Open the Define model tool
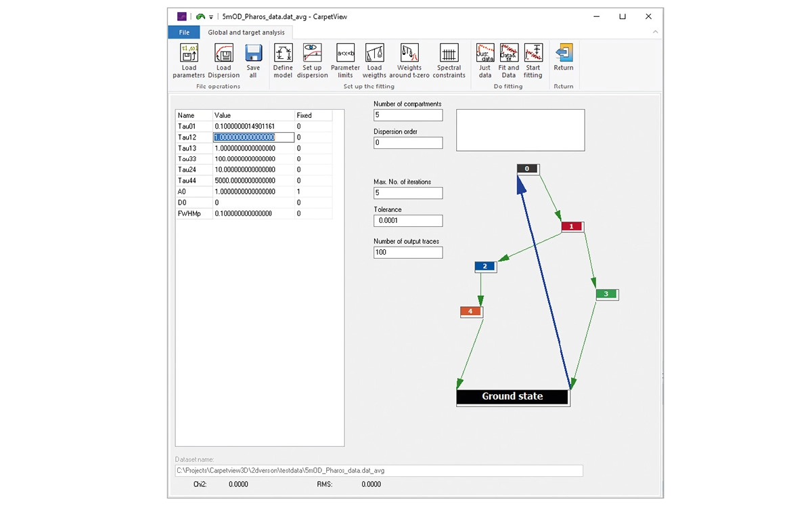Screen dimensions: 812x508 283,54
